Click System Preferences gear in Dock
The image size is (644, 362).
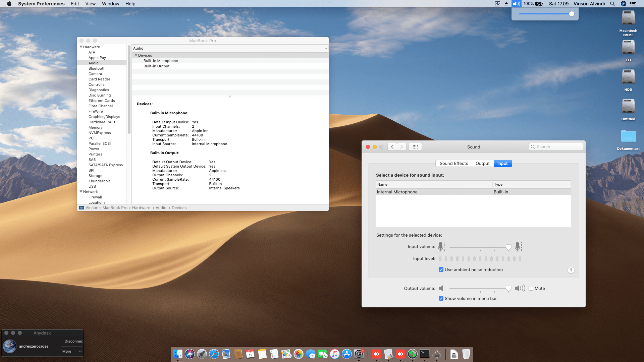click(x=359, y=354)
